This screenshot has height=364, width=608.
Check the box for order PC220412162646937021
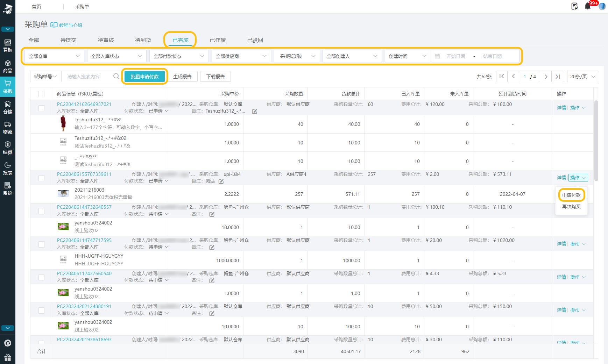pyautogui.click(x=41, y=108)
